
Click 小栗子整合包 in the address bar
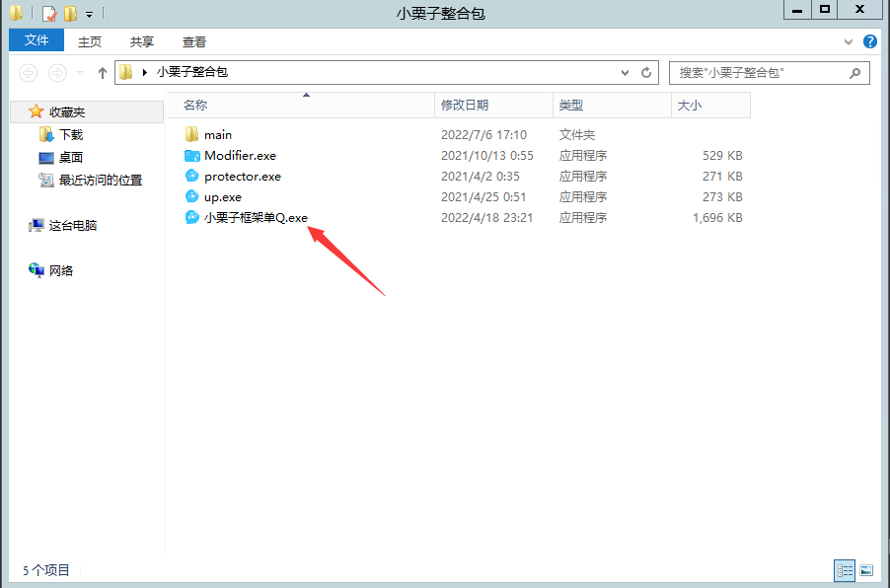pyautogui.click(x=192, y=72)
